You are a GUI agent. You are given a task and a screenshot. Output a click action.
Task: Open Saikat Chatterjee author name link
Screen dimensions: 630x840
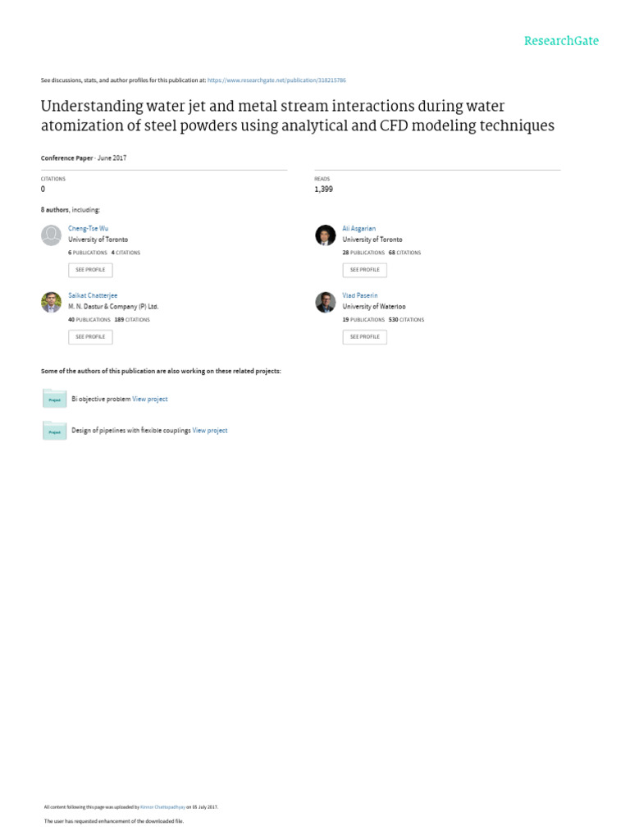point(92,294)
